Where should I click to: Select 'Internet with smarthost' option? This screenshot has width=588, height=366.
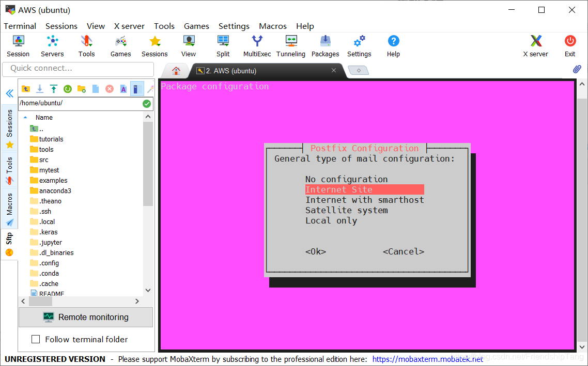tap(364, 200)
